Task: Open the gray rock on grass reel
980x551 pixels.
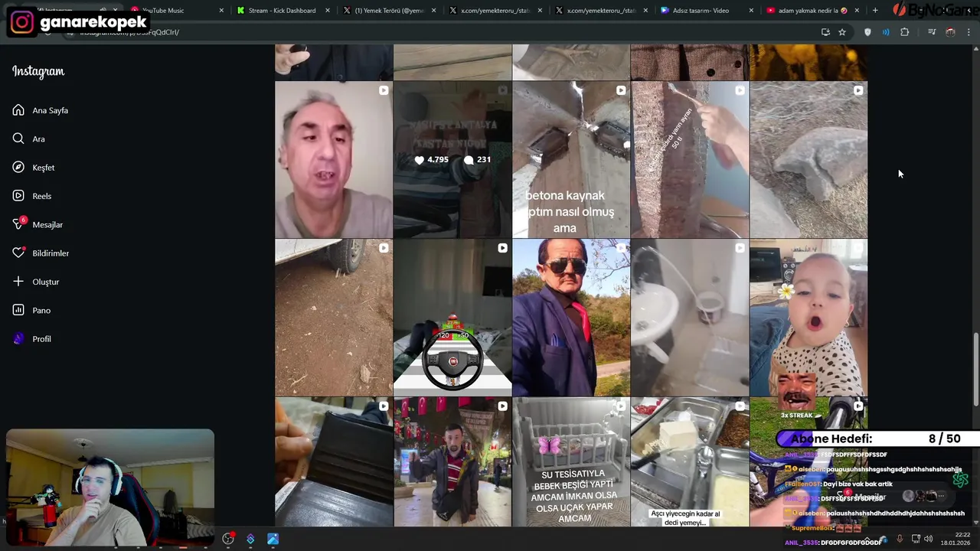Action: (808, 160)
